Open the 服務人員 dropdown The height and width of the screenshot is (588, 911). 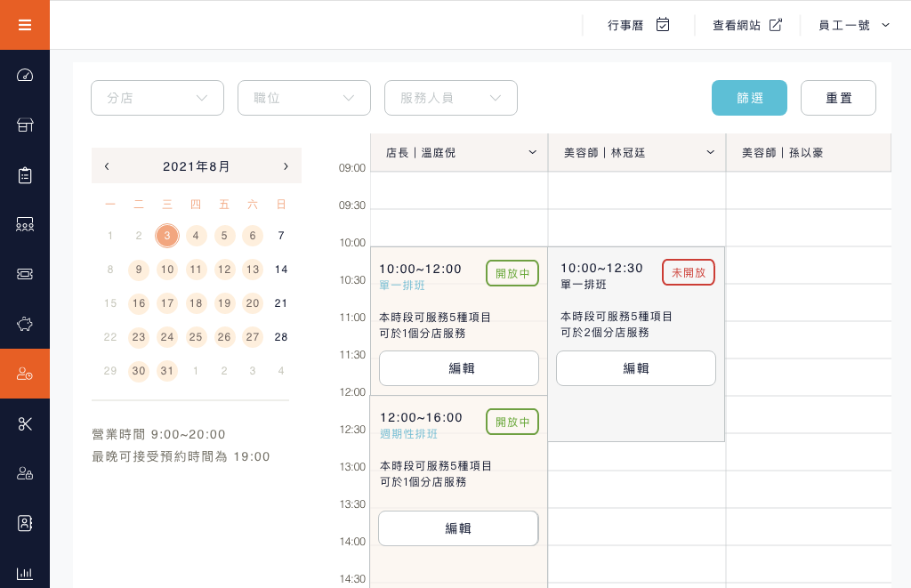[451, 98]
